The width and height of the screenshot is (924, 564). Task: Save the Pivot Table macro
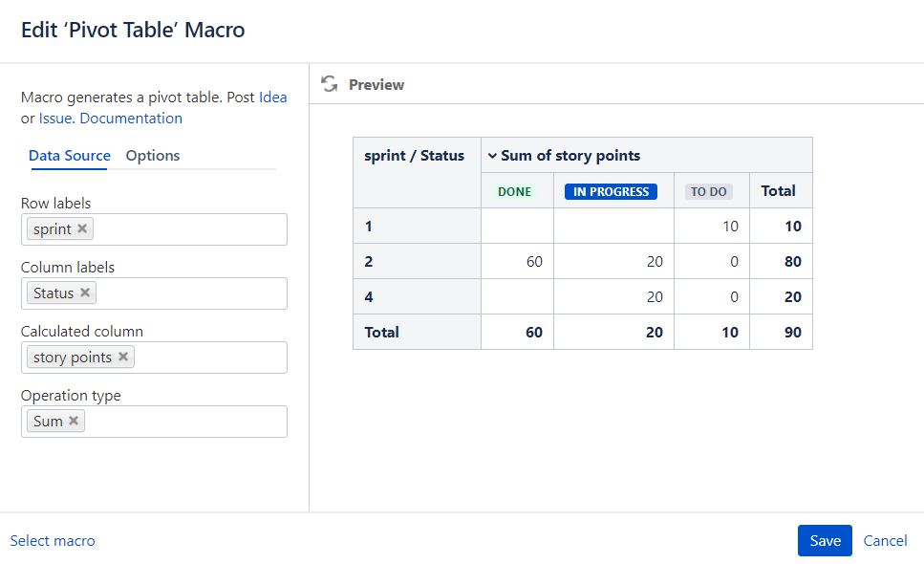tap(825, 540)
